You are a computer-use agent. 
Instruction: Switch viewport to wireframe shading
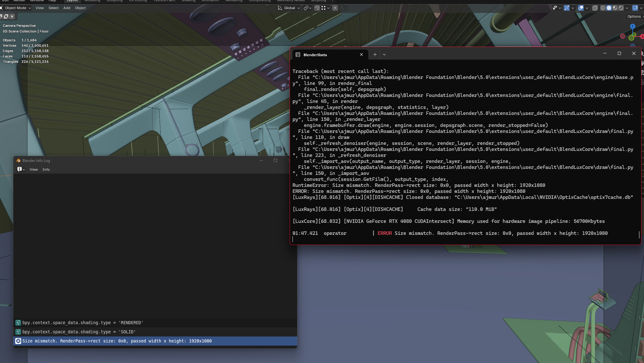point(603,8)
